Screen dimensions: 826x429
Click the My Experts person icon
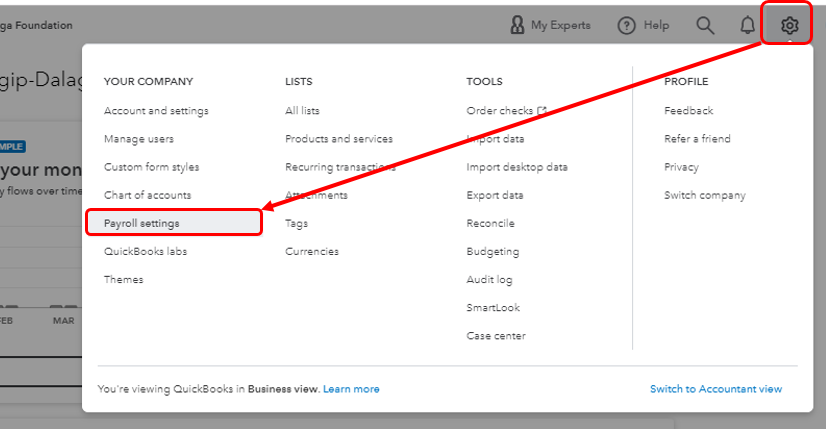pos(517,25)
